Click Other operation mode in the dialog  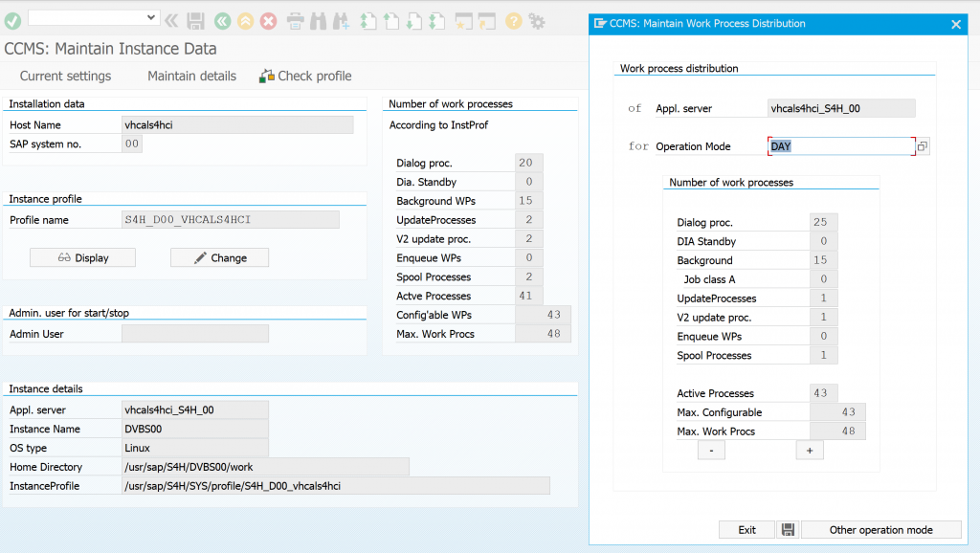[880, 529]
